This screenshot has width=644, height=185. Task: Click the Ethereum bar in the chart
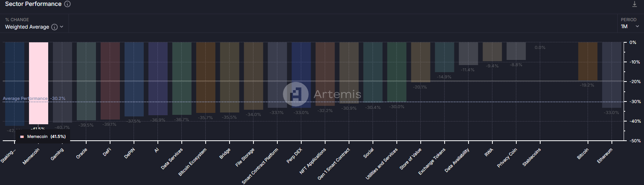tap(611, 74)
